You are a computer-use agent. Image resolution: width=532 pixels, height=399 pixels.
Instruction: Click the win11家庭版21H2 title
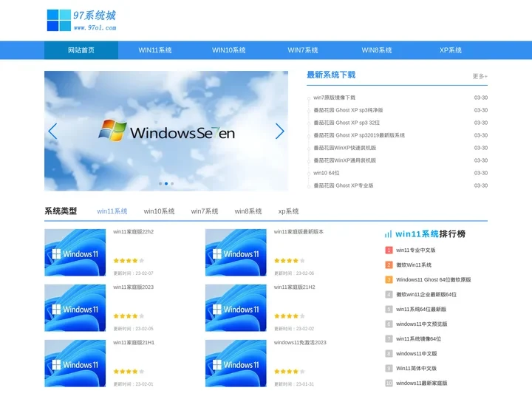tap(295, 287)
